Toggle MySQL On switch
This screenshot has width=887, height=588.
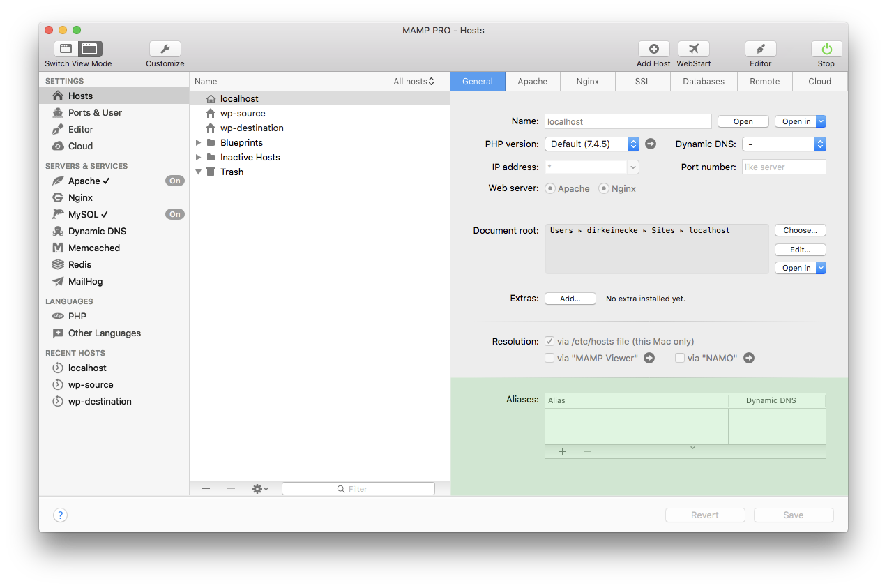174,214
